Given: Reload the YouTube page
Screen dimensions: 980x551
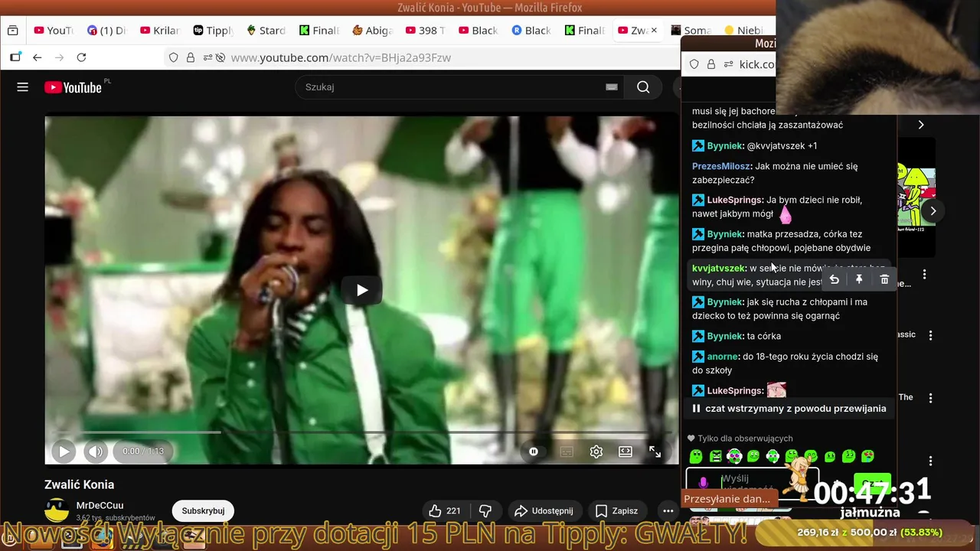Looking at the screenshot, I should [81, 57].
